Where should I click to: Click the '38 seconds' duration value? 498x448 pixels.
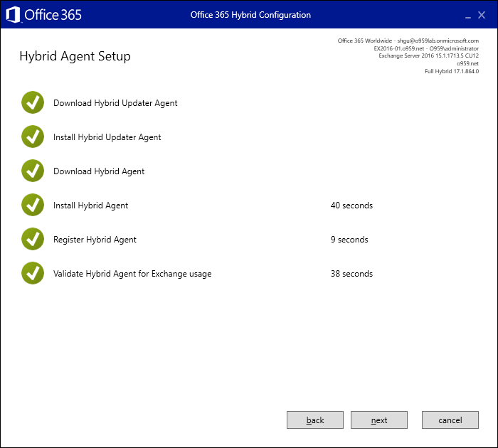coord(351,274)
